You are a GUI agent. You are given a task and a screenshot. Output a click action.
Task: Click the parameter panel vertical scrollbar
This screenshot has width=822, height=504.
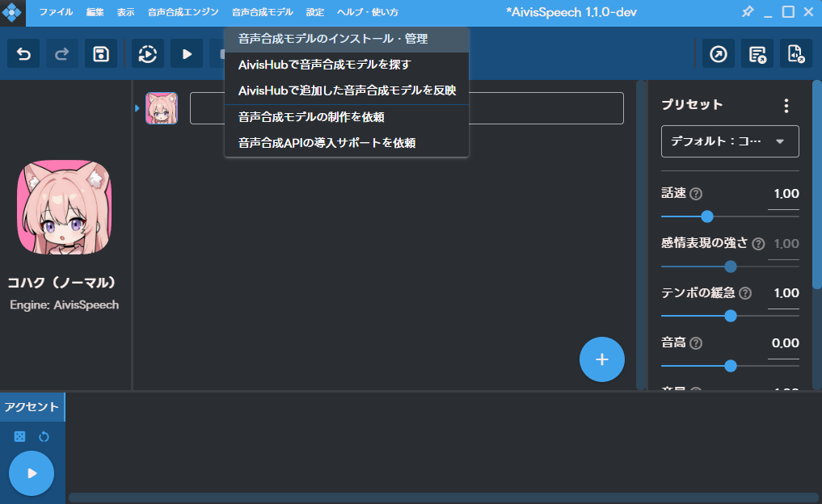coord(817,184)
